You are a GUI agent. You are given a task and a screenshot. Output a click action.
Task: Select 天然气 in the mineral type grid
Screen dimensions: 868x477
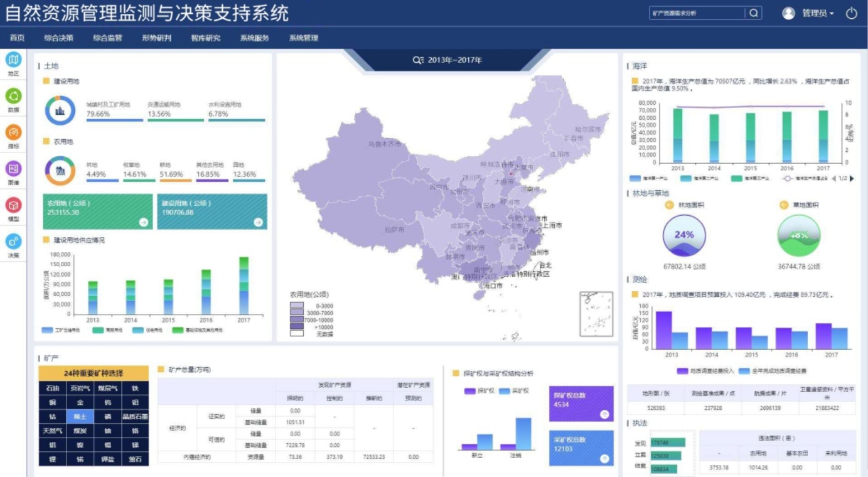point(53,430)
